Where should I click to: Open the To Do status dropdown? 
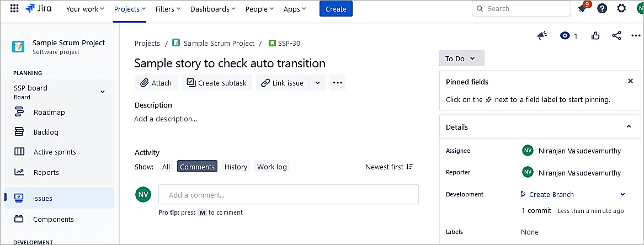[x=461, y=58]
